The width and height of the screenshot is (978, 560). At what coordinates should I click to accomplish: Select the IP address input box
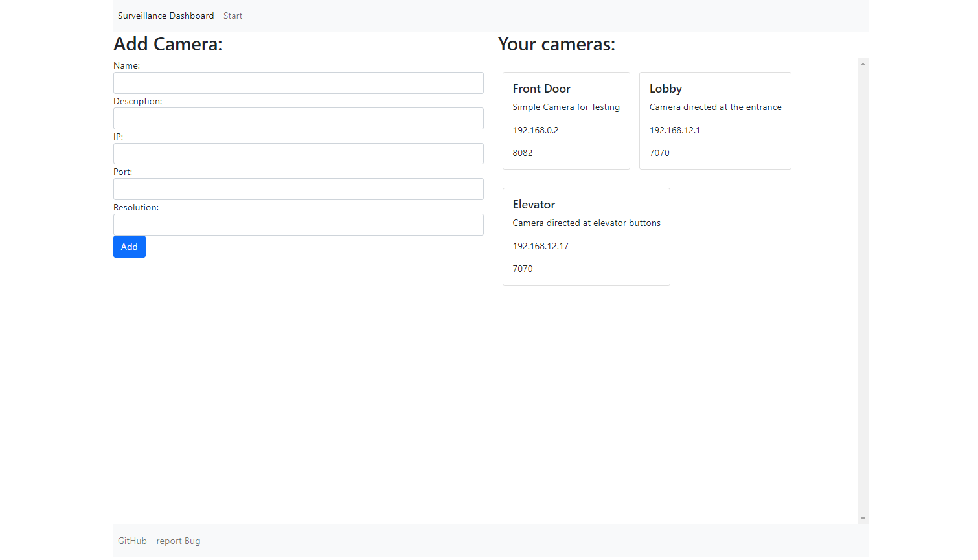click(x=298, y=154)
